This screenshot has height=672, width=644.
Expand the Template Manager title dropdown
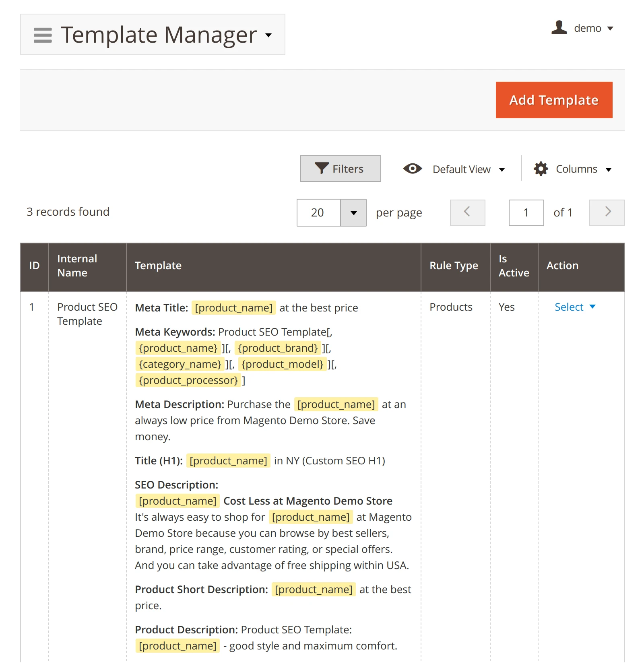269,35
